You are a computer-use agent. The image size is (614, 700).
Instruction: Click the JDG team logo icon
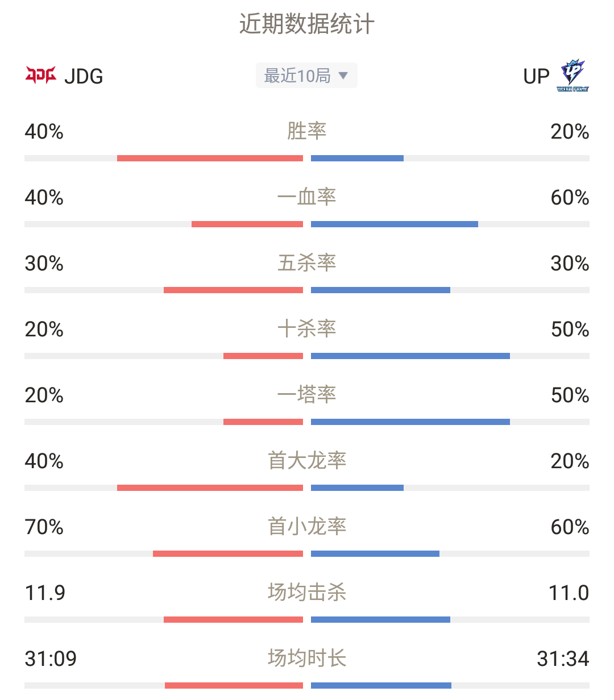[40, 75]
